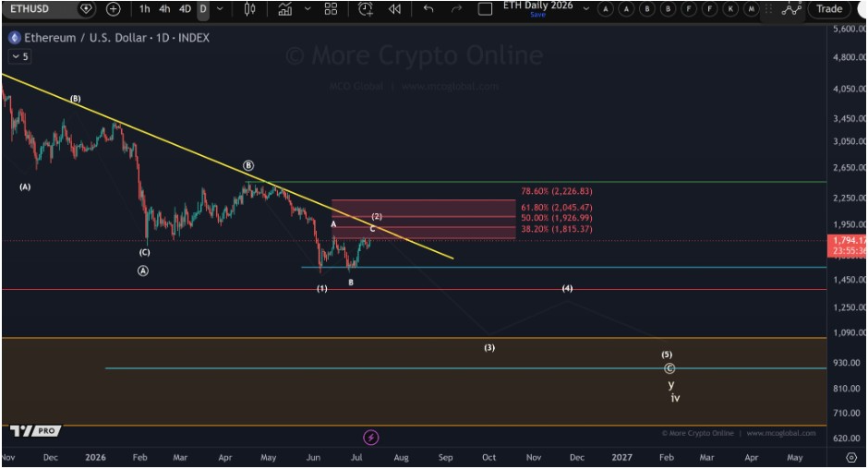Click the wave (5) label
The height and width of the screenshot is (469, 868).
[667, 355]
